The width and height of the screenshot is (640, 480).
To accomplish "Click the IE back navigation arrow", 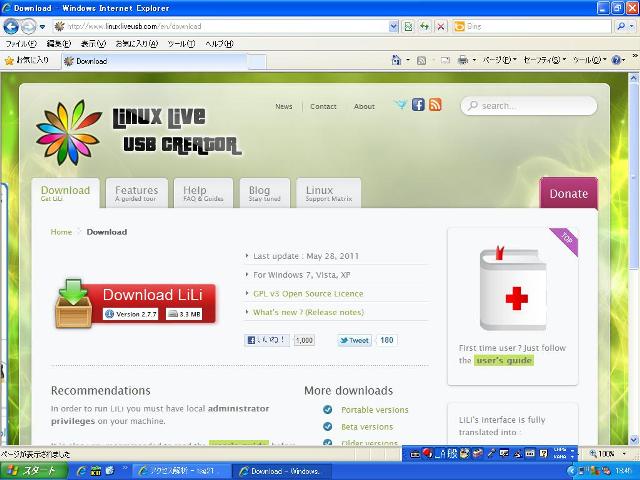I will coord(12,26).
